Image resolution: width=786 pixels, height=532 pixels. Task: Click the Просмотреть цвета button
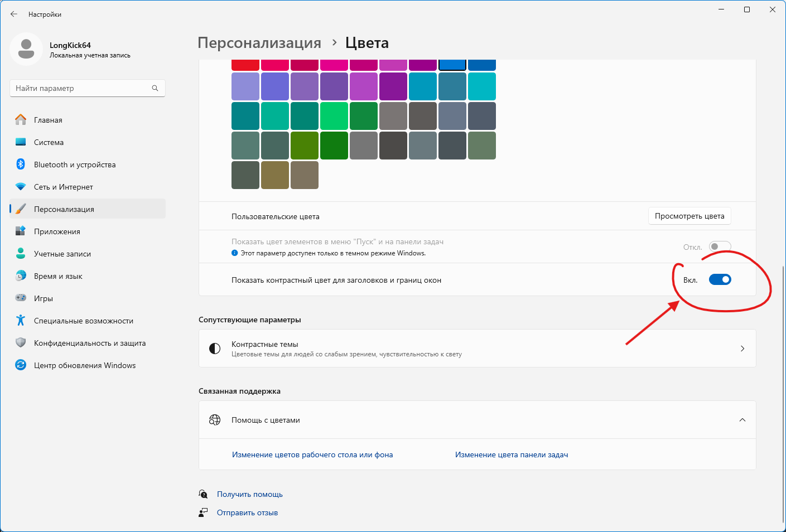tap(689, 216)
